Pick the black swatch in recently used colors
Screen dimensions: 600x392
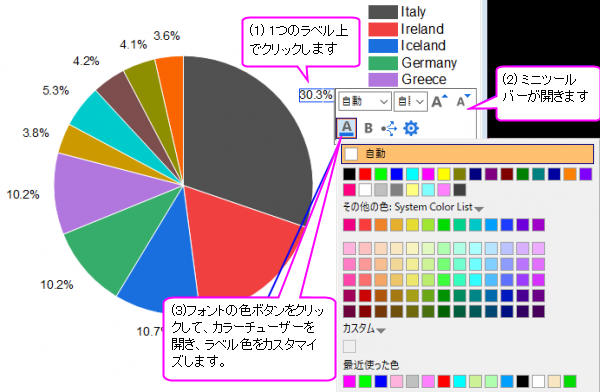(x=523, y=381)
